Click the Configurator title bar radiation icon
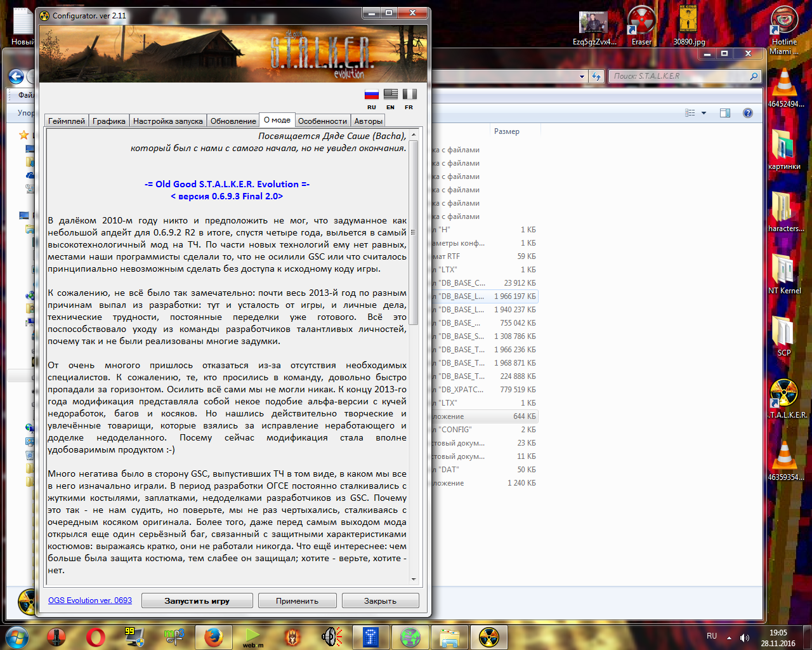This screenshot has height=650, width=812. pyautogui.click(x=44, y=15)
